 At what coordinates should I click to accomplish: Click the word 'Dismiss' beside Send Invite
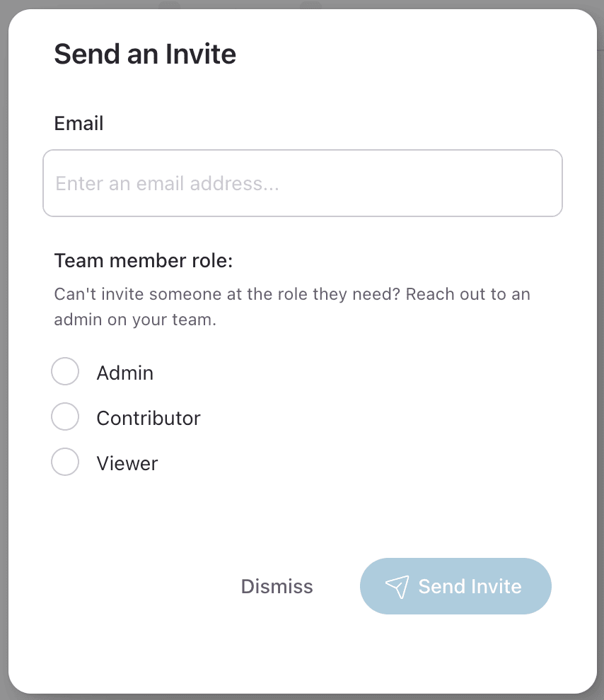click(277, 587)
